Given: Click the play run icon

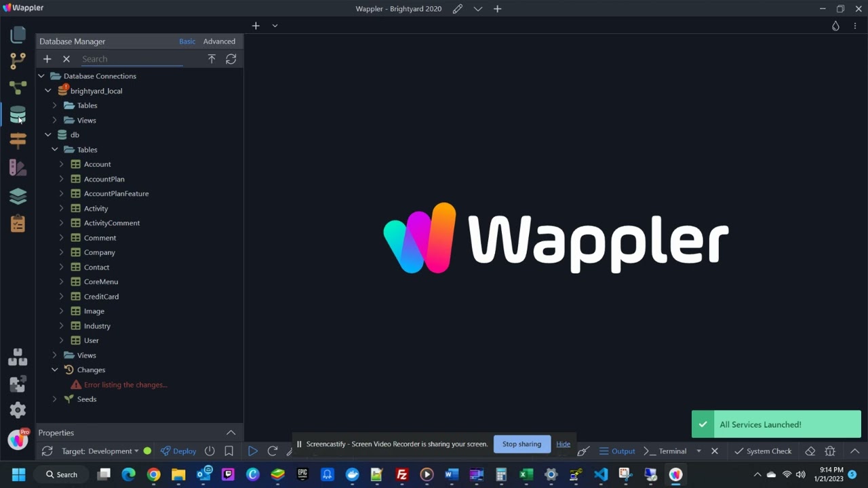Looking at the screenshot, I should pyautogui.click(x=252, y=451).
